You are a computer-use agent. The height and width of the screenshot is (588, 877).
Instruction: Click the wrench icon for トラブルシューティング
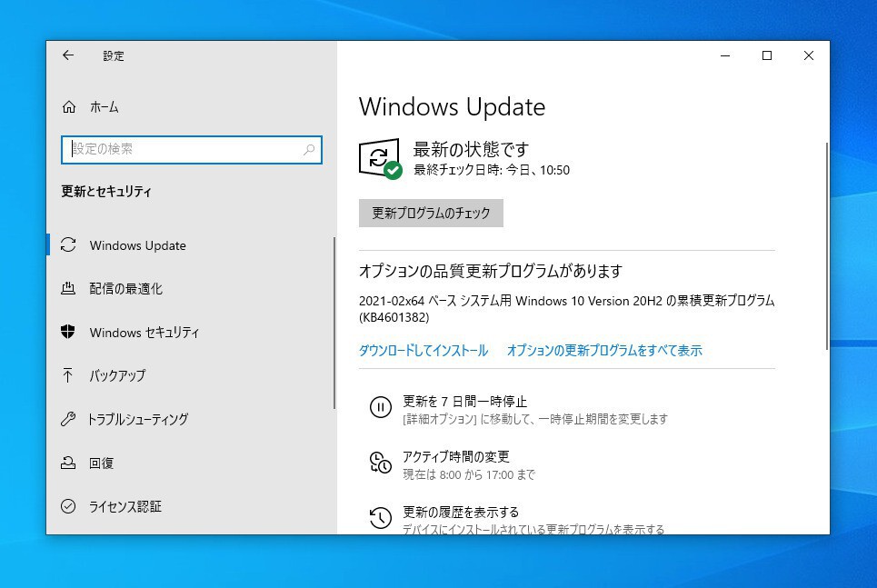(x=68, y=418)
